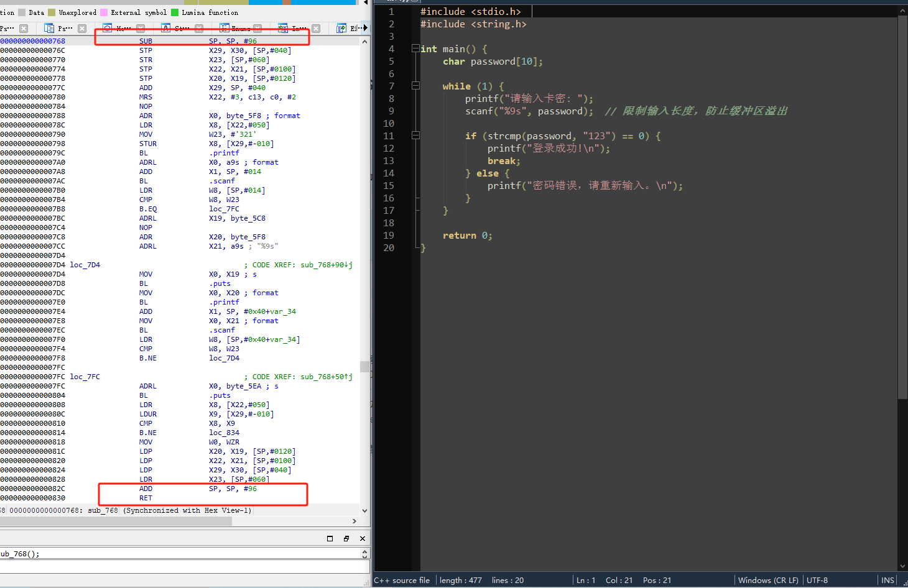Click the disassembly horizontal scroll-right arrow

pyautogui.click(x=354, y=521)
